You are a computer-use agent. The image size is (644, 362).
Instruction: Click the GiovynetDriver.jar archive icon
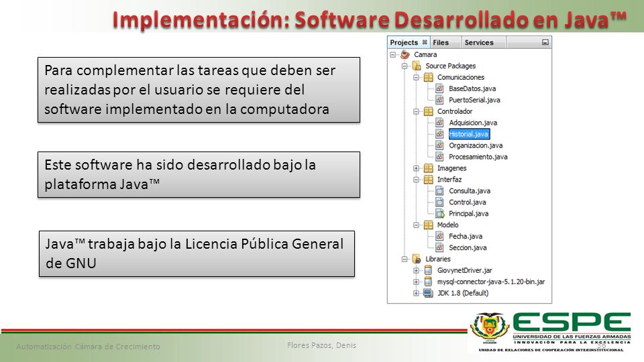click(x=428, y=270)
